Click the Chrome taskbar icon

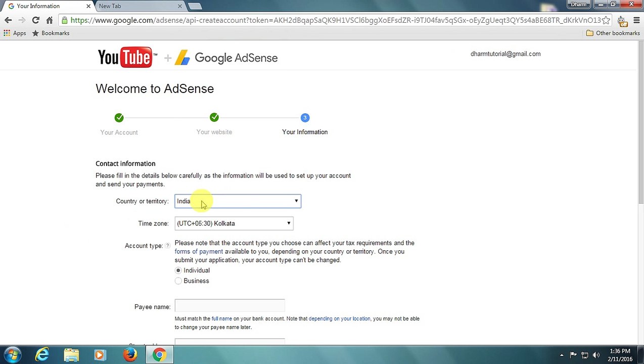tap(159, 355)
